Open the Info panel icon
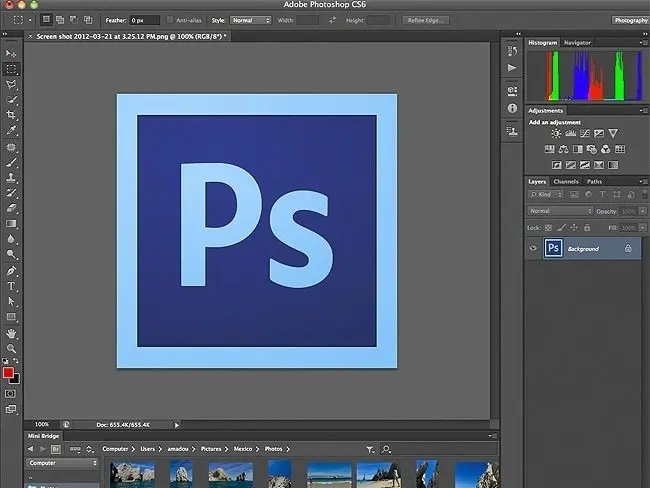 (512, 108)
